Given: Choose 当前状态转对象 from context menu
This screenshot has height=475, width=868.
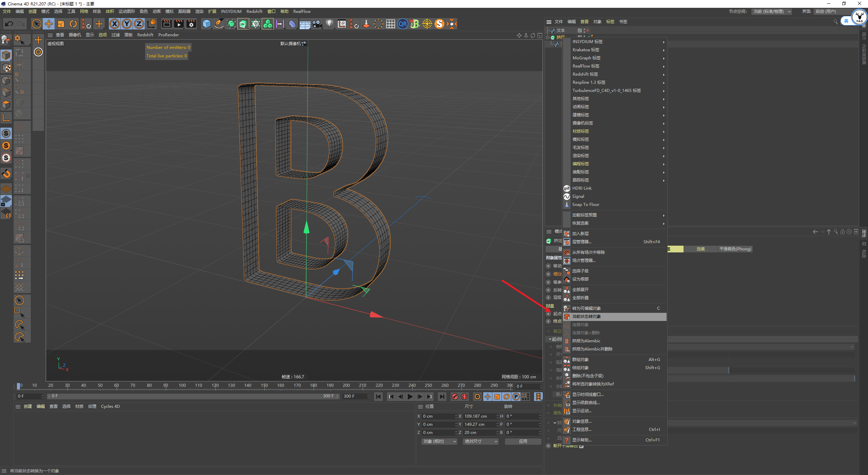Looking at the screenshot, I should (x=587, y=317).
